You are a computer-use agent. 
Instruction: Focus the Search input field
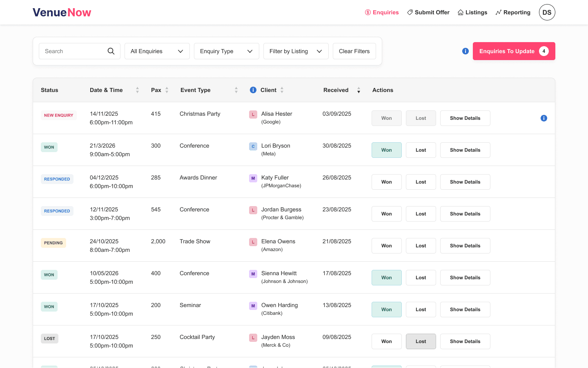[80, 51]
